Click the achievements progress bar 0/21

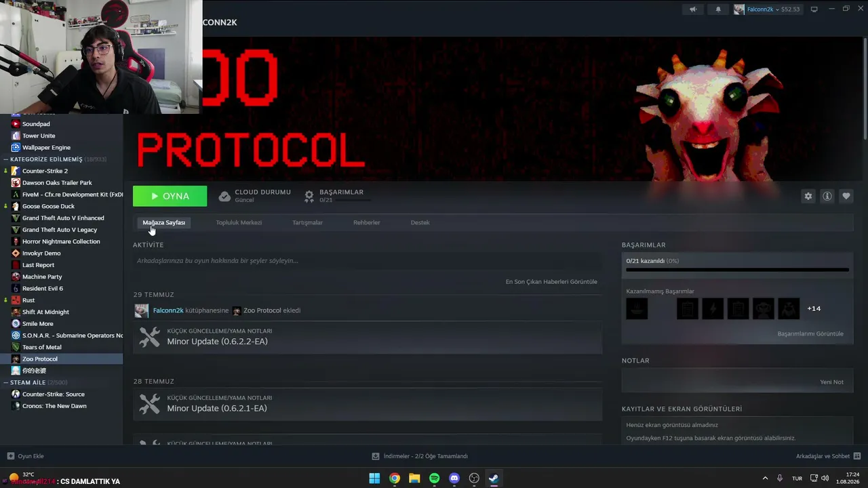coord(737,270)
